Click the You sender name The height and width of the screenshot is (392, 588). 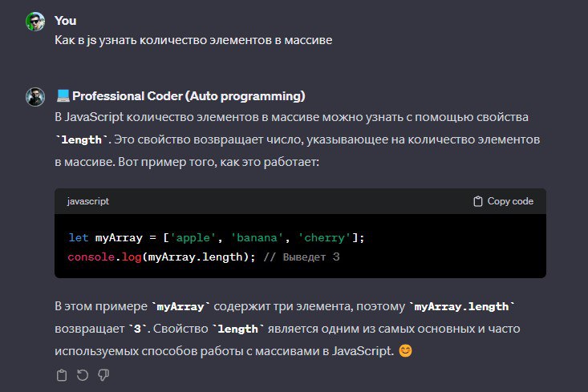pyautogui.click(x=66, y=21)
